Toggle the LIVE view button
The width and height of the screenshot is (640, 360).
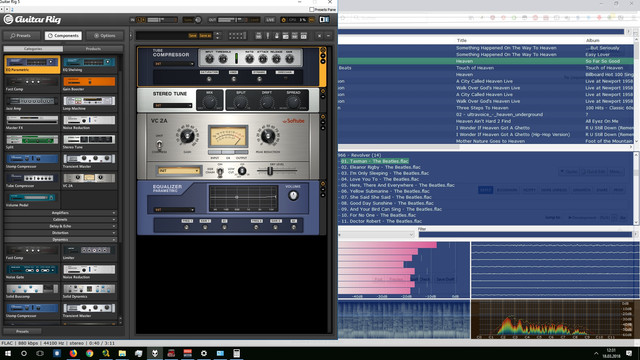[270, 20]
